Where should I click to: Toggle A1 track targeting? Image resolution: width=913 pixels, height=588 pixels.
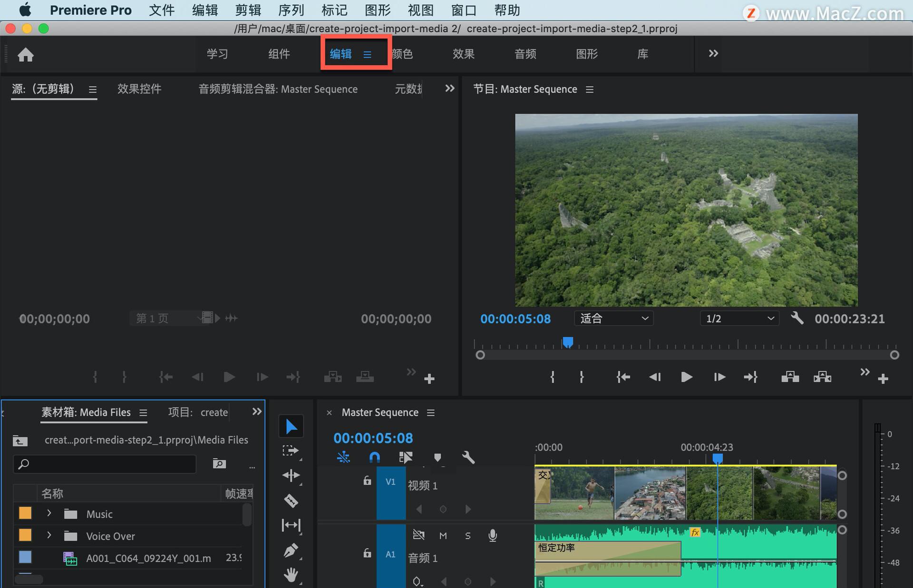point(390,554)
